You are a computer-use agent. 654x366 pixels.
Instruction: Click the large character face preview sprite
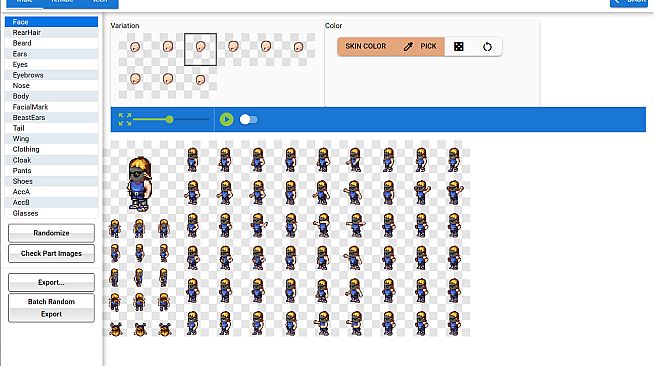pyautogui.click(x=139, y=183)
